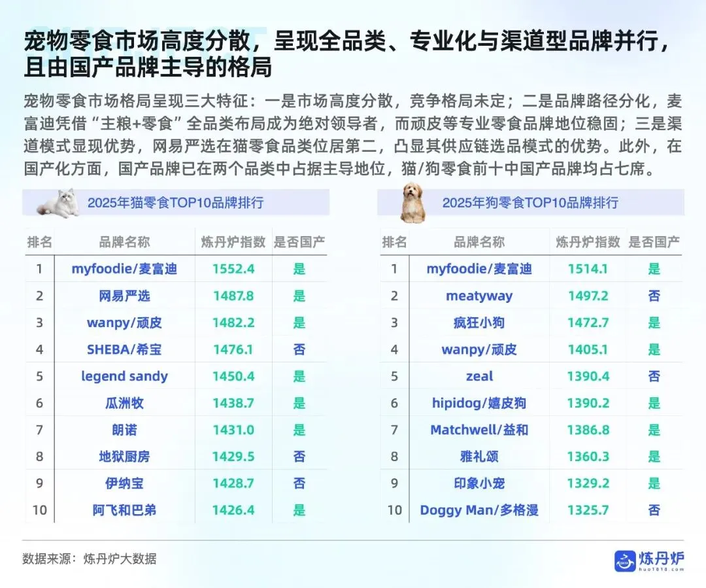Click 瓜洲牧 brand name
706x588 pixels.
tap(124, 404)
